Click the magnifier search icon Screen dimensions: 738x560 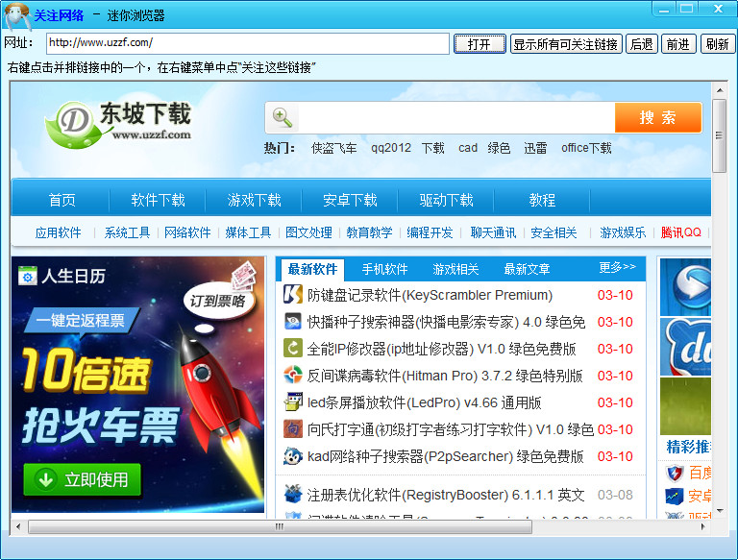283,117
